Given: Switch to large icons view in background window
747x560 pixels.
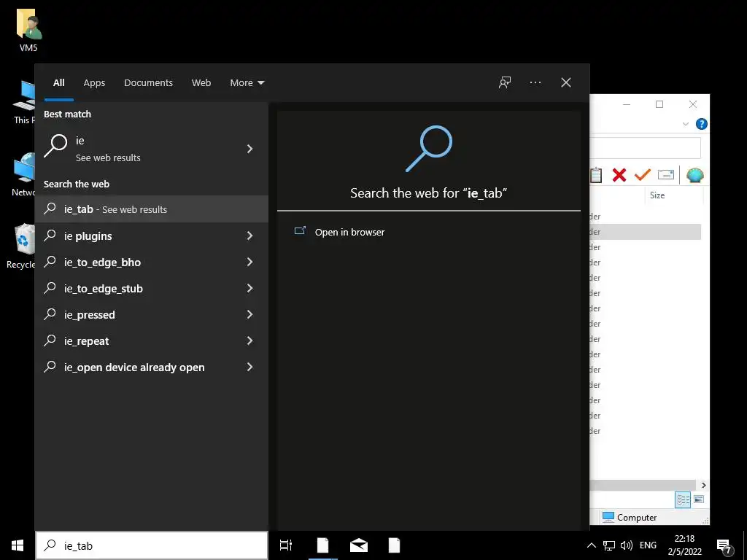Looking at the screenshot, I should click(x=699, y=499).
